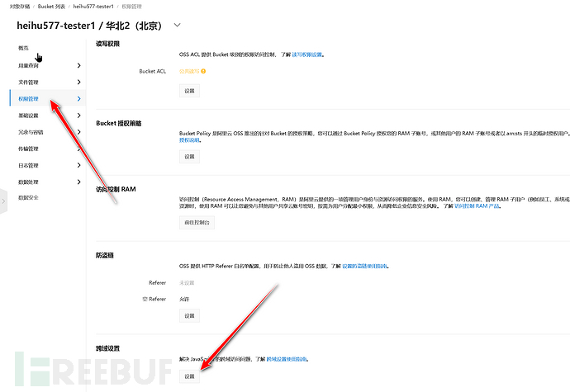Select 日志管理 sidebar item
The image size is (570, 392).
click(x=28, y=165)
